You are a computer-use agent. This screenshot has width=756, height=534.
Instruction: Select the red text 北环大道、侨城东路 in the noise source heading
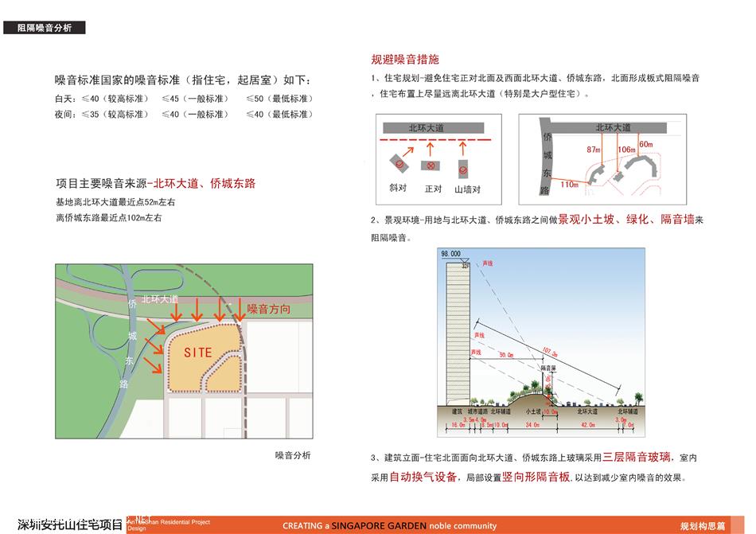pyautogui.click(x=205, y=184)
